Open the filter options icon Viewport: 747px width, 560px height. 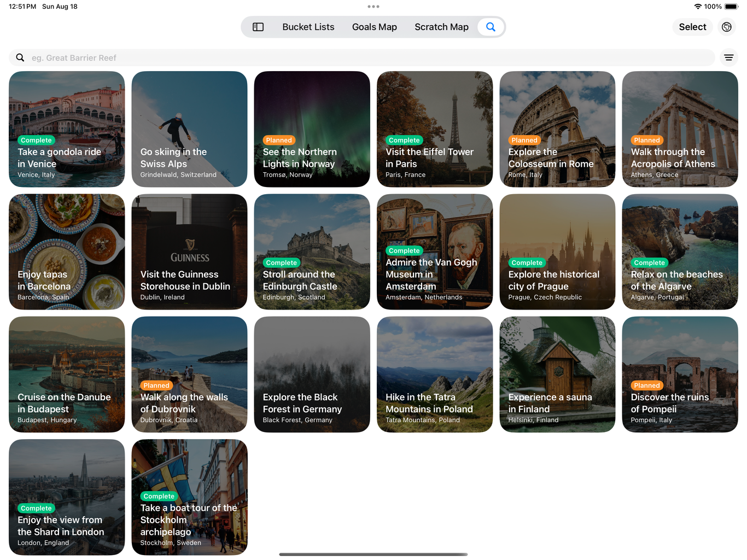pos(729,57)
